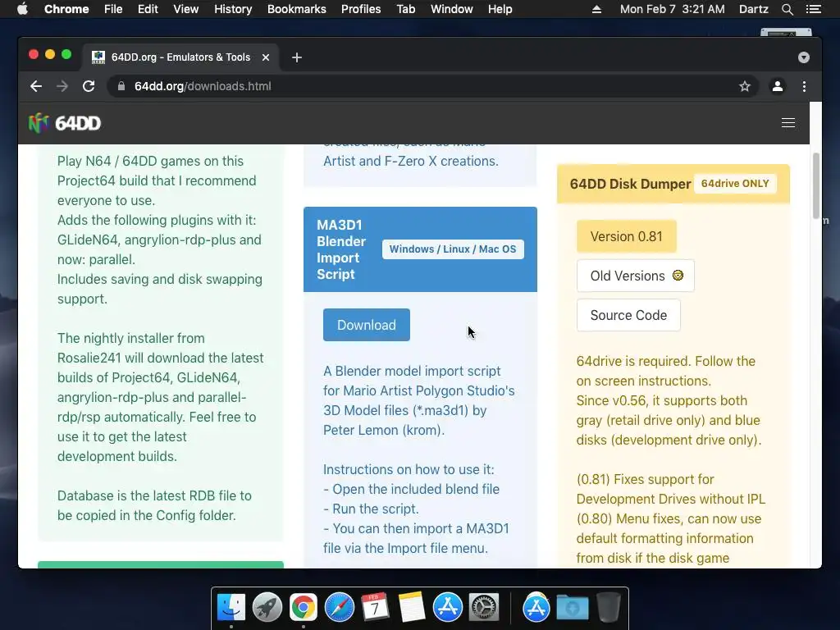This screenshot has height=630, width=840.
Task: Open Launchpad rocket in the dock
Action: pos(267,608)
